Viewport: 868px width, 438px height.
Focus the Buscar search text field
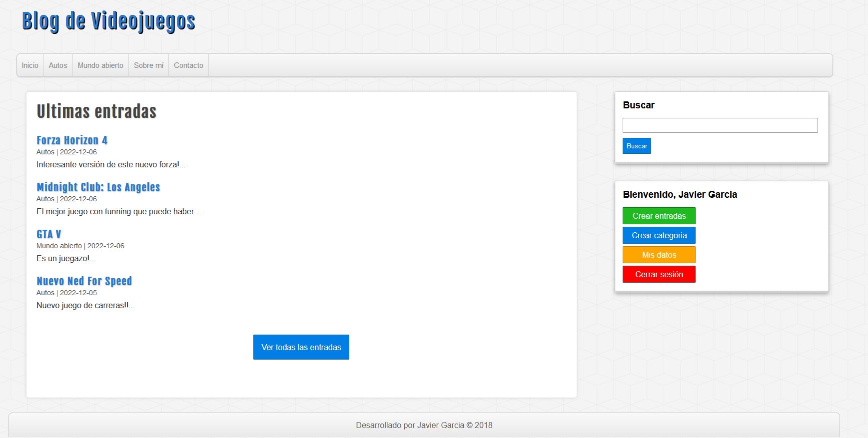click(x=720, y=125)
